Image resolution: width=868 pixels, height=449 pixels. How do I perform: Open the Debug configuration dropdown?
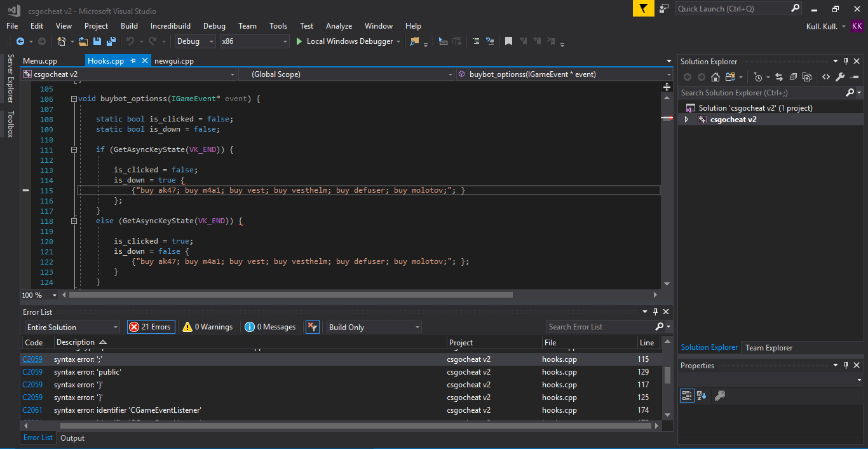point(196,41)
